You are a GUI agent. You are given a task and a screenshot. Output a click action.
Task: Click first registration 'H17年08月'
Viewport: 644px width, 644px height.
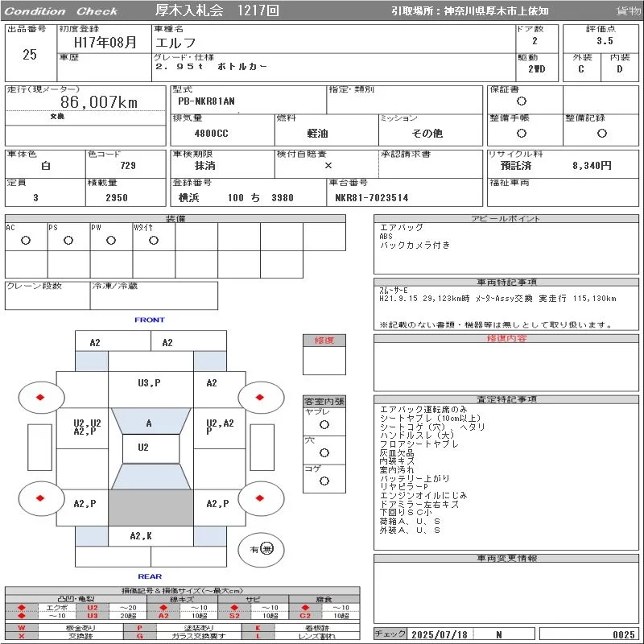105,43
